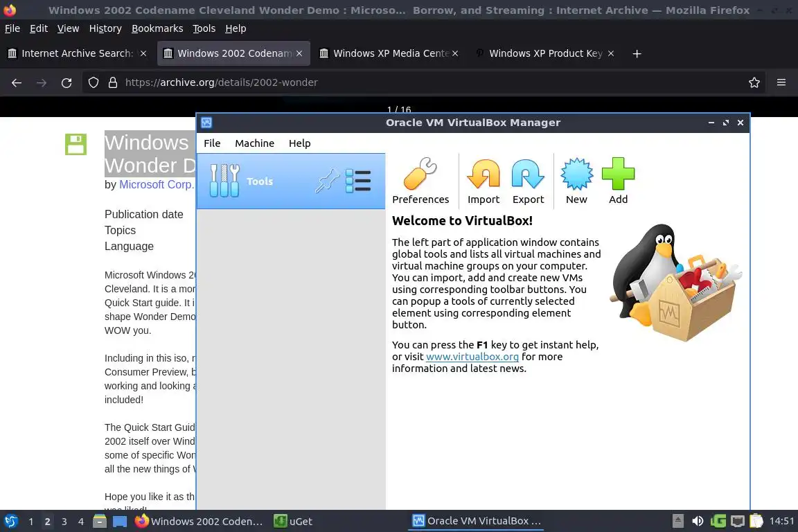The width and height of the screenshot is (798, 532).
Task: Click the eject removable media tray icon
Action: (678, 521)
